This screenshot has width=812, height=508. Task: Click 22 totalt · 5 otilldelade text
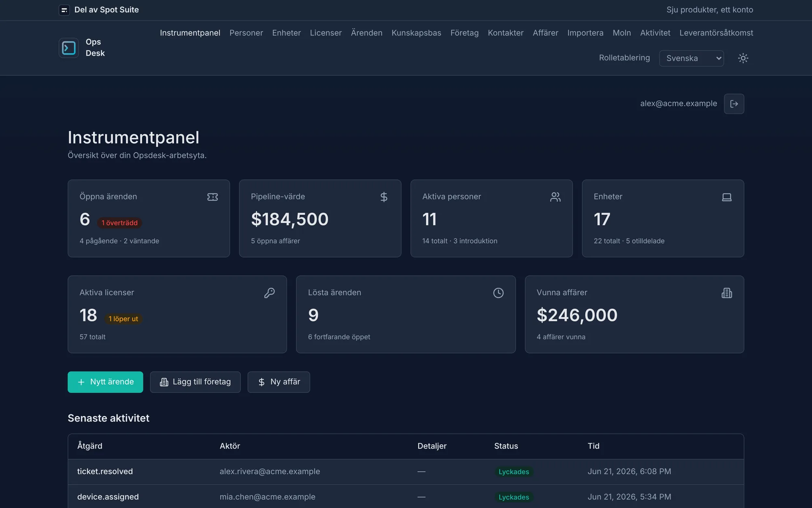629,241
